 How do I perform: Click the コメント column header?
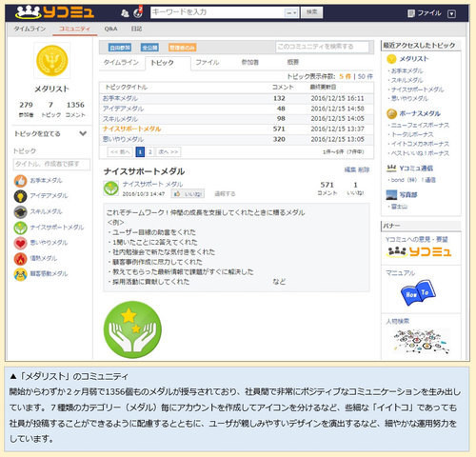pyautogui.click(x=283, y=87)
